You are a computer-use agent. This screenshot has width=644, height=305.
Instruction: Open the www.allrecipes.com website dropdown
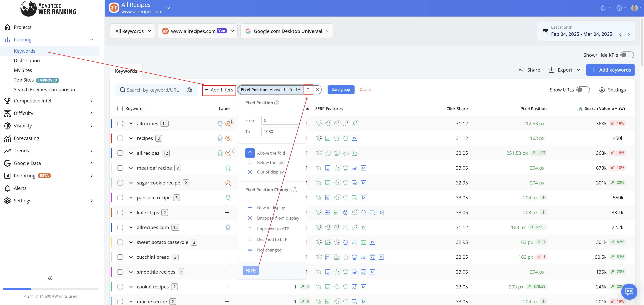tap(198, 31)
